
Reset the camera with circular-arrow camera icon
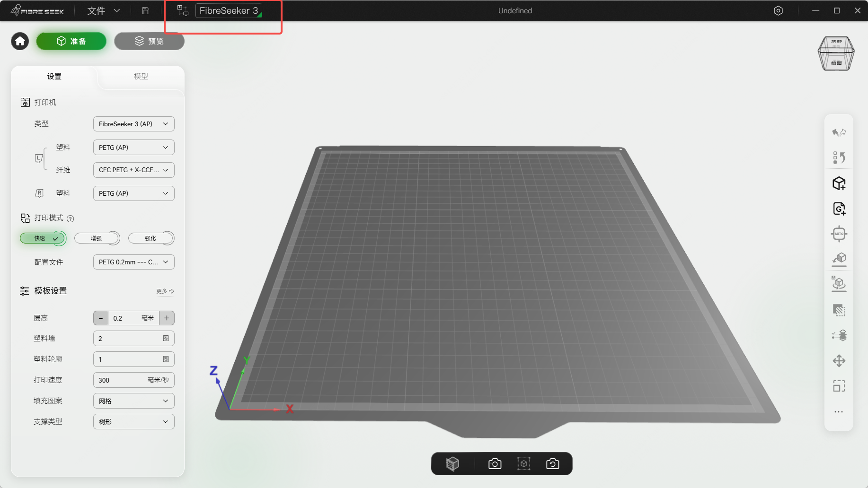pyautogui.click(x=552, y=464)
